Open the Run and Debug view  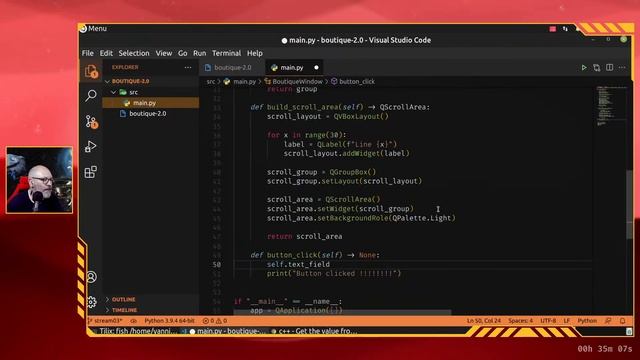click(x=91, y=147)
